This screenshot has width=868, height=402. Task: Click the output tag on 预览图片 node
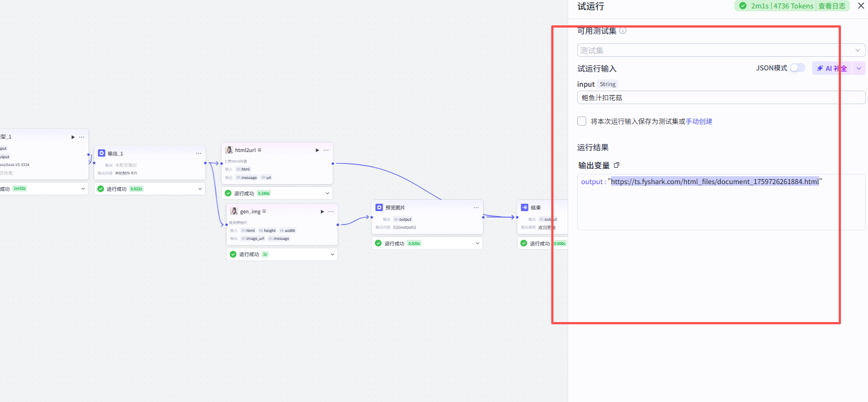(x=403, y=220)
